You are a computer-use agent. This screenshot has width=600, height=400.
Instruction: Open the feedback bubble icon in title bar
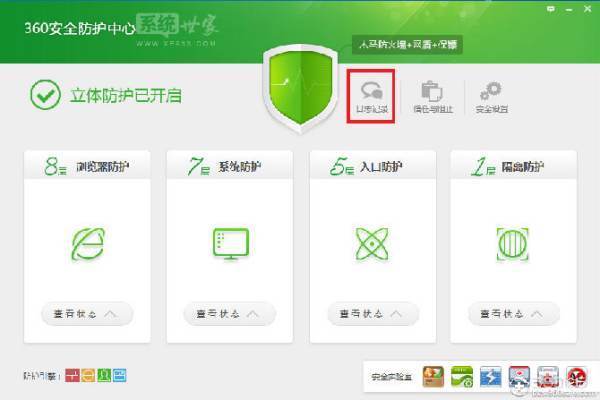pyautogui.click(x=551, y=8)
